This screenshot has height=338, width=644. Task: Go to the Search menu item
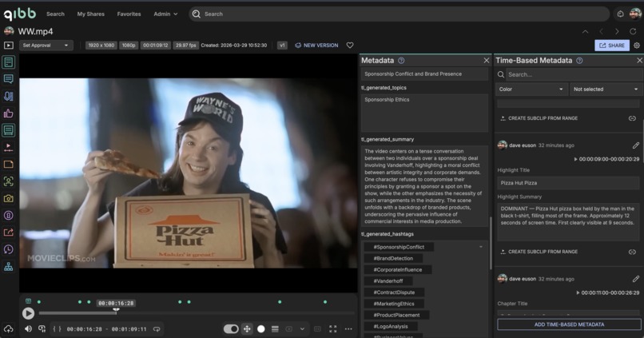tap(55, 14)
